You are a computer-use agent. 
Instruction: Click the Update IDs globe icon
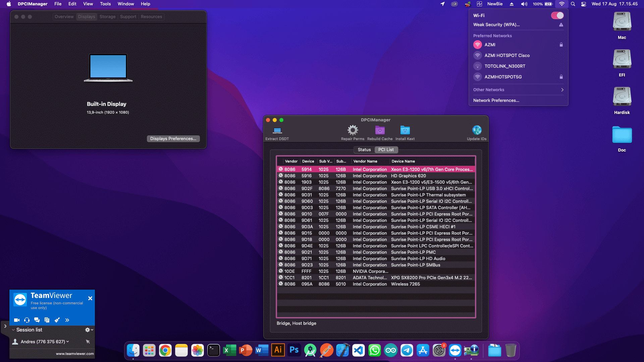[477, 130]
